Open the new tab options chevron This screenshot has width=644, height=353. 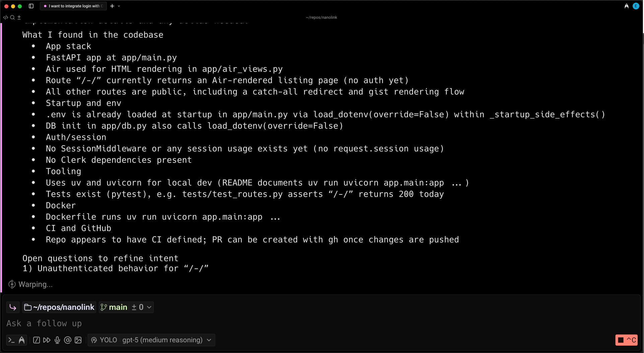point(119,6)
